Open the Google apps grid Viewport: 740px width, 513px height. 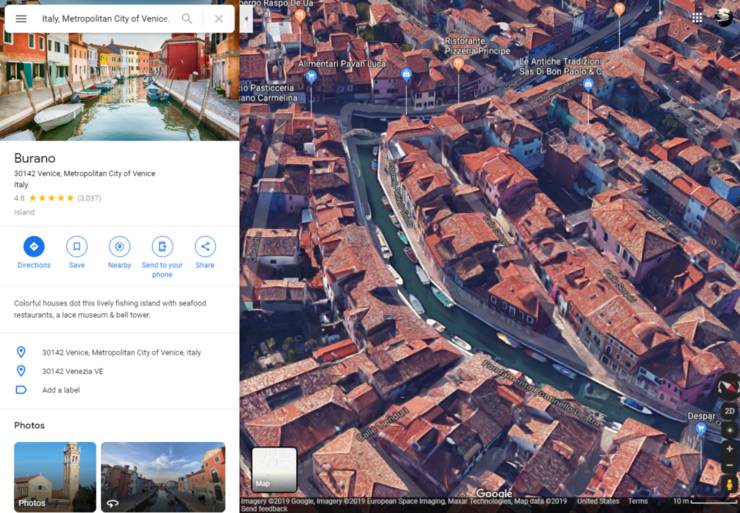[697, 17]
